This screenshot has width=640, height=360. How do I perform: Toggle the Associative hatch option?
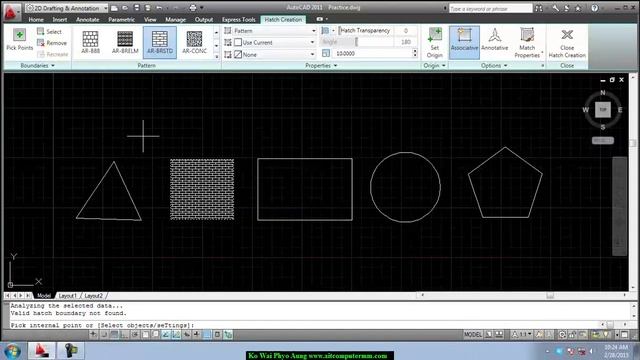(x=464, y=42)
